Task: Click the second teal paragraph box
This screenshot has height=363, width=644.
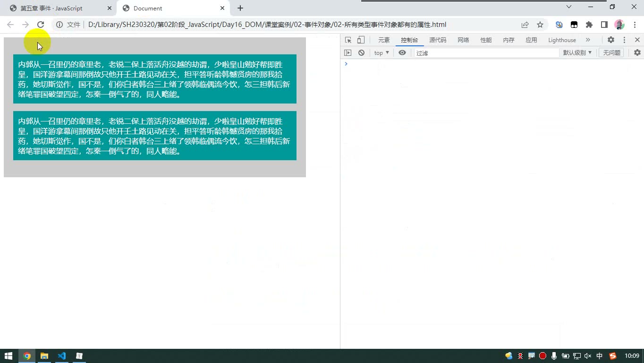Action: [155, 136]
